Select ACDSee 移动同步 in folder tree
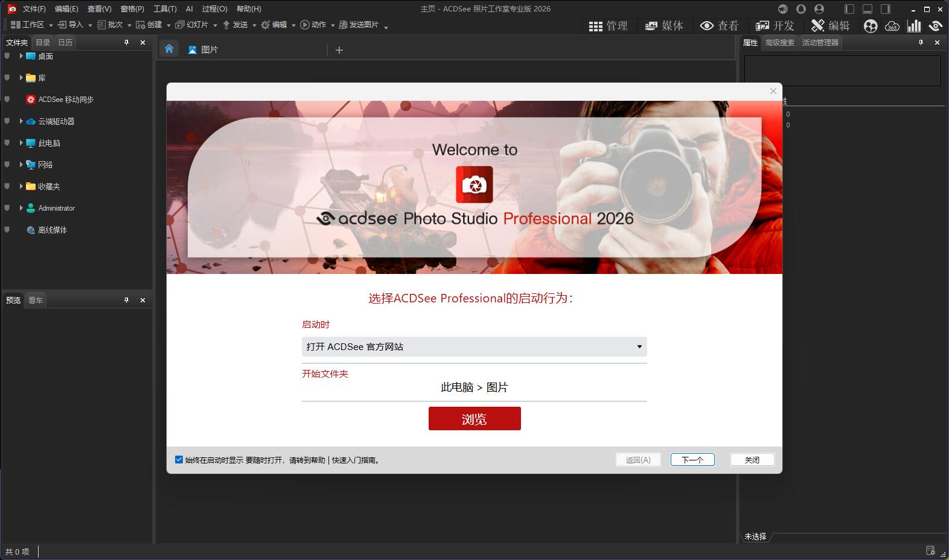 pos(66,100)
